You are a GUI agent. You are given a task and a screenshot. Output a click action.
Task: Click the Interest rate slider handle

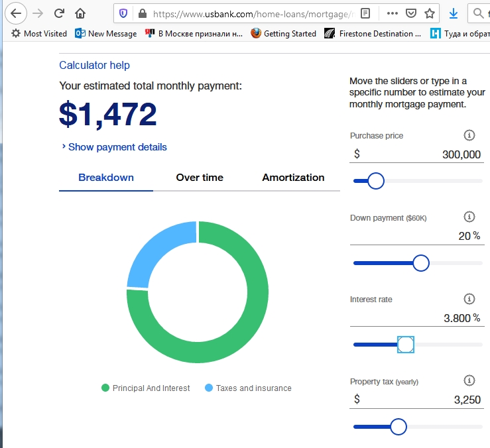(x=406, y=345)
